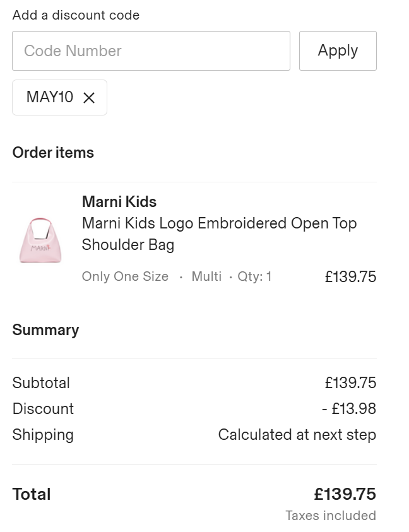Click the Subtotal label
This screenshot has width=409, height=532.
pos(41,382)
